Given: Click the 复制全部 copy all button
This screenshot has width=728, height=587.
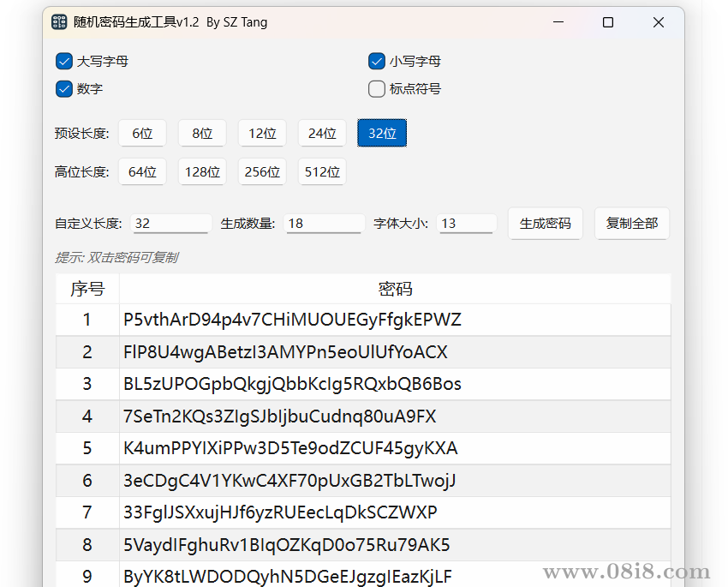Looking at the screenshot, I should tap(632, 223).
